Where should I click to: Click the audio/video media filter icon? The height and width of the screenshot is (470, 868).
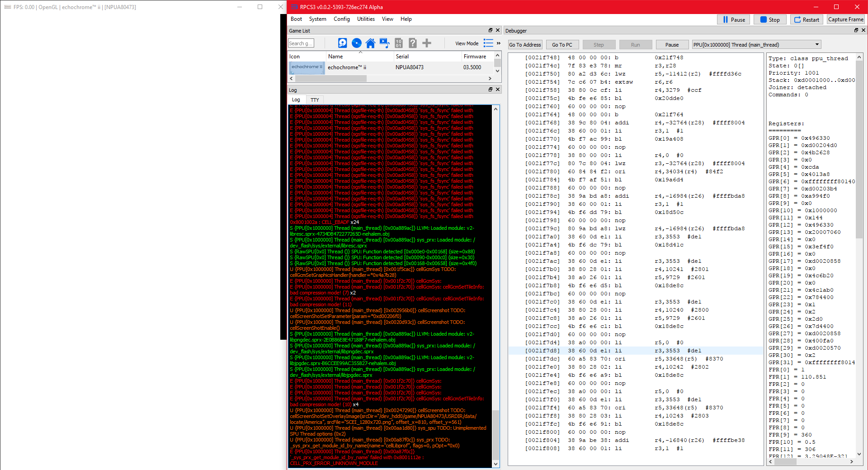384,43
